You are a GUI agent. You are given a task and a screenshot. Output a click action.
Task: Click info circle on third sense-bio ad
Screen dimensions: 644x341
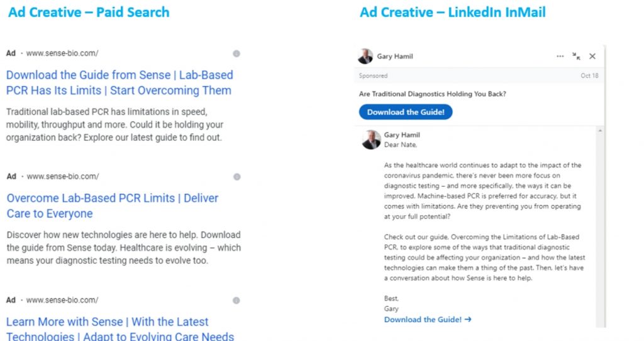click(236, 301)
